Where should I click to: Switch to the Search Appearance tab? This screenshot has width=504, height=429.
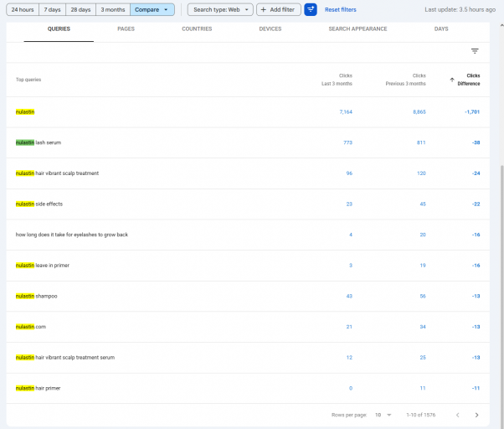(357, 29)
